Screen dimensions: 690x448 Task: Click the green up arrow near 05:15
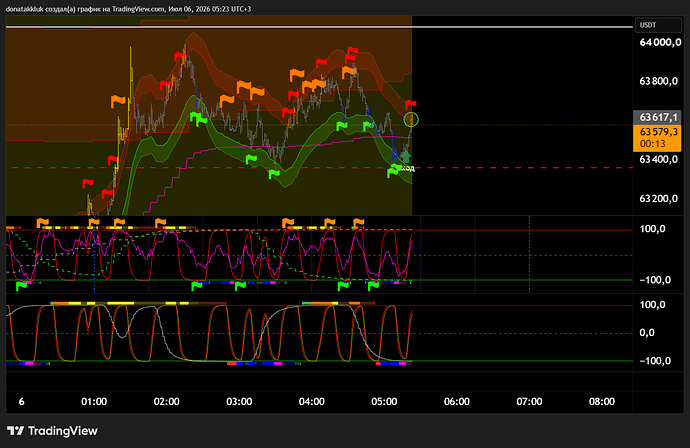pos(406,157)
